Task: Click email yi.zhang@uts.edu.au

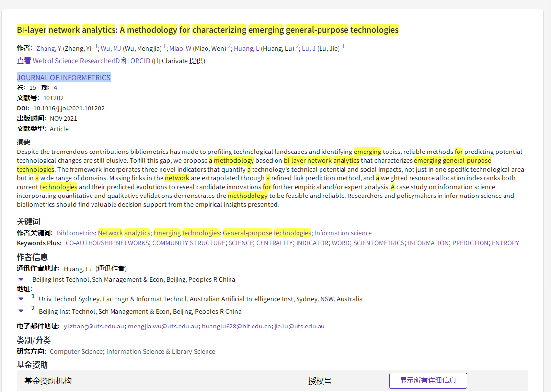Action: [94, 326]
